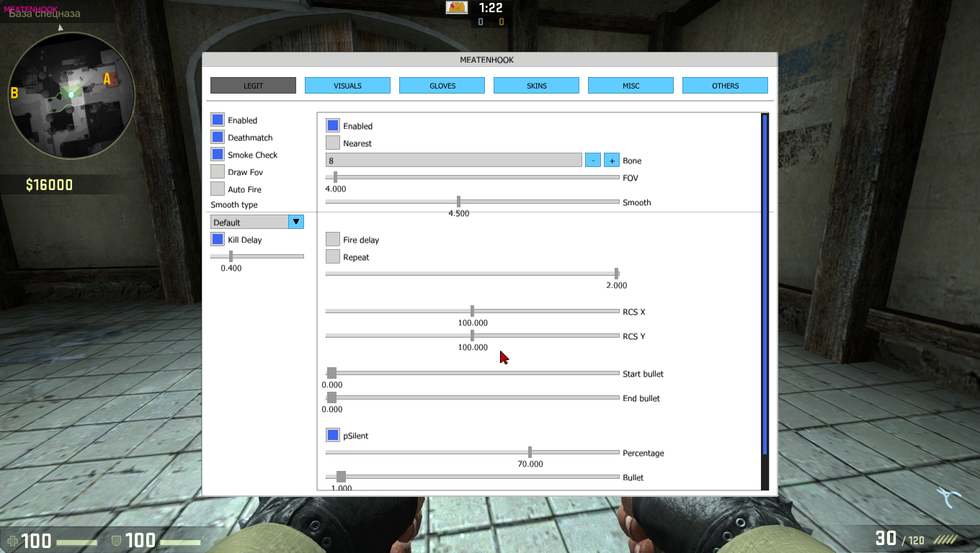Click the 1:22 round timer
980x553 pixels.
pos(490,8)
